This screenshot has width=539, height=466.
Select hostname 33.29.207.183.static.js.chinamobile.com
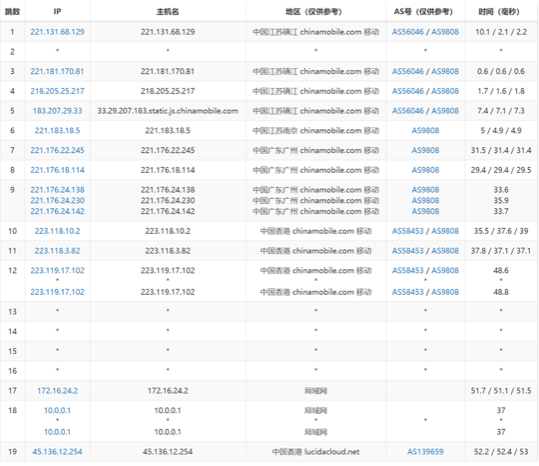(168, 111)
